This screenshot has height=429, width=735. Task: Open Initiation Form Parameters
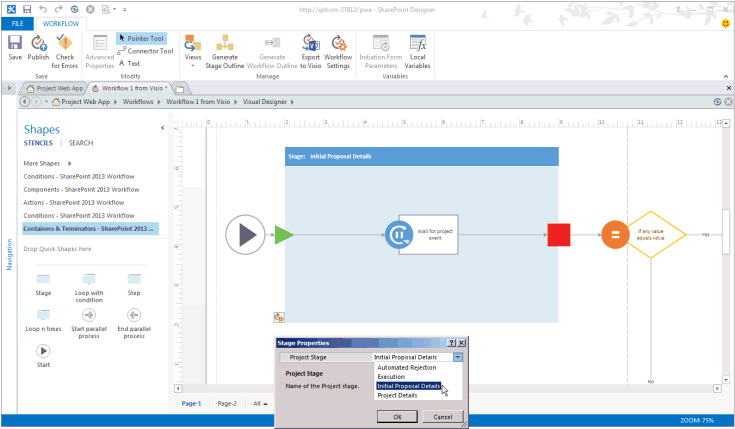click(x=381, y=52)
